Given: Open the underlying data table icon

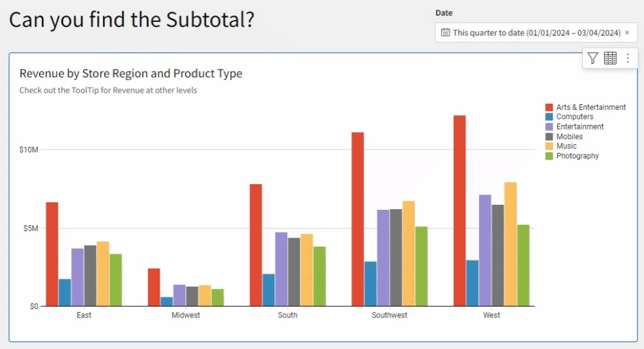Looking at the screenshot, I should point(610,59).
